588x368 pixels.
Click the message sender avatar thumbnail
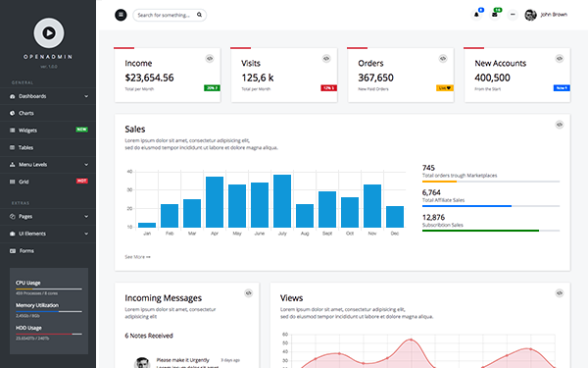coord(142,363)
